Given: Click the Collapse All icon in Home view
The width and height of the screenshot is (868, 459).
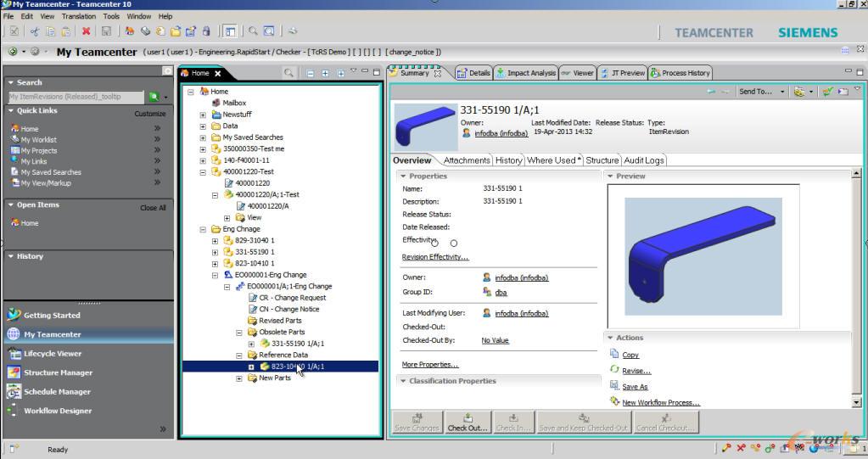Looking at the screenshot, I should 310,73.
